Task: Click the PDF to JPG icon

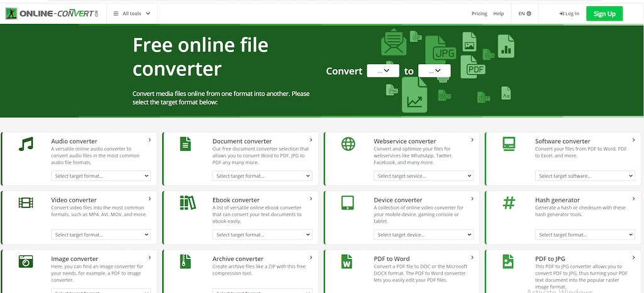Action: 508,262
